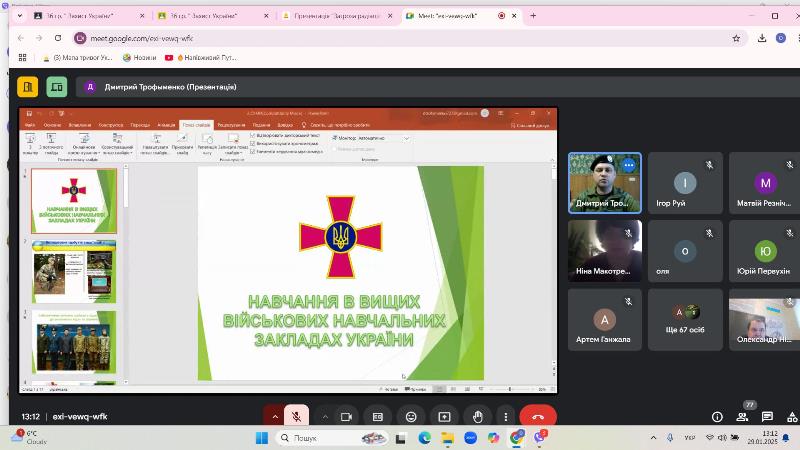The width and height of the screenshot is (800, 450).
Task: Turn on captions in the call
Action: (x=378, y=416)
